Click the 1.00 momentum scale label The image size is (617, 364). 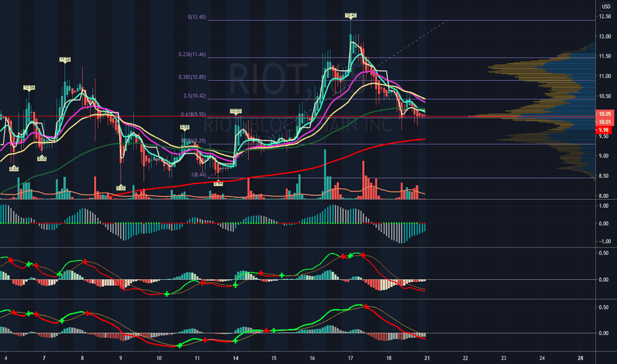[x=604, y=206]
